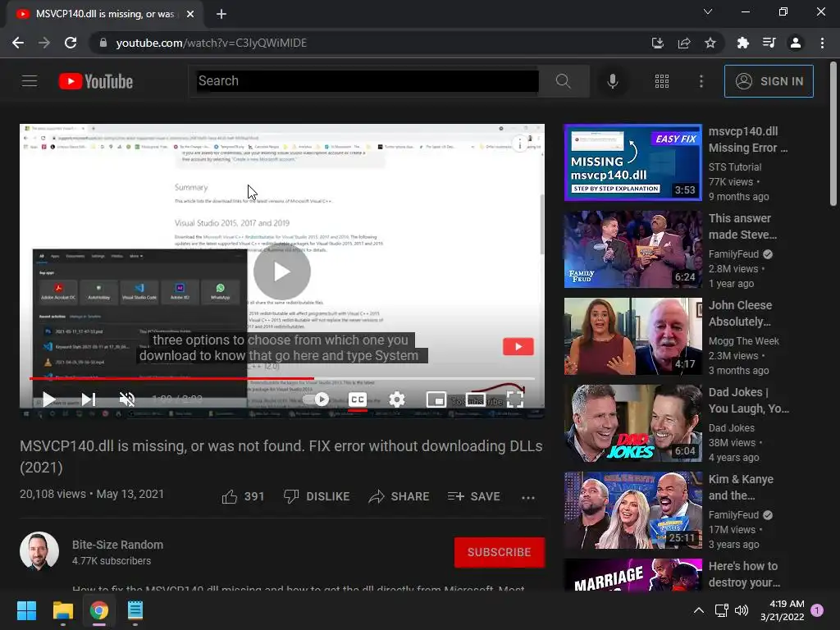View site information lock icon

(103, 43)
